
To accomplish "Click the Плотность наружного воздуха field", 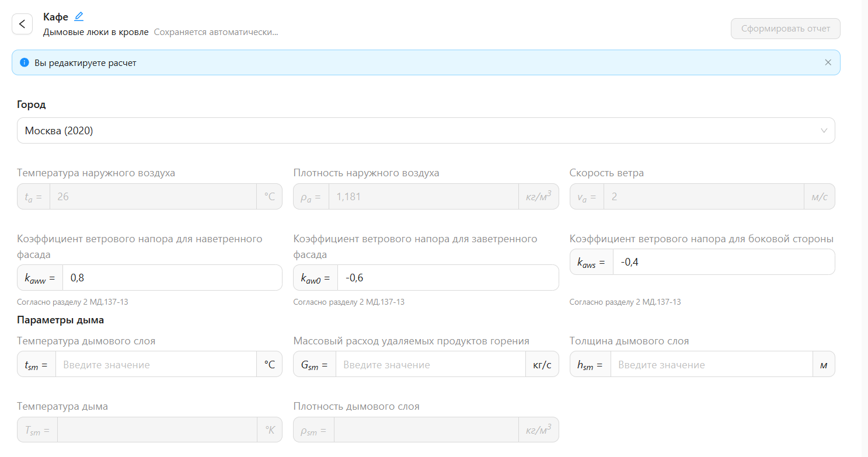I will point(423,197).
